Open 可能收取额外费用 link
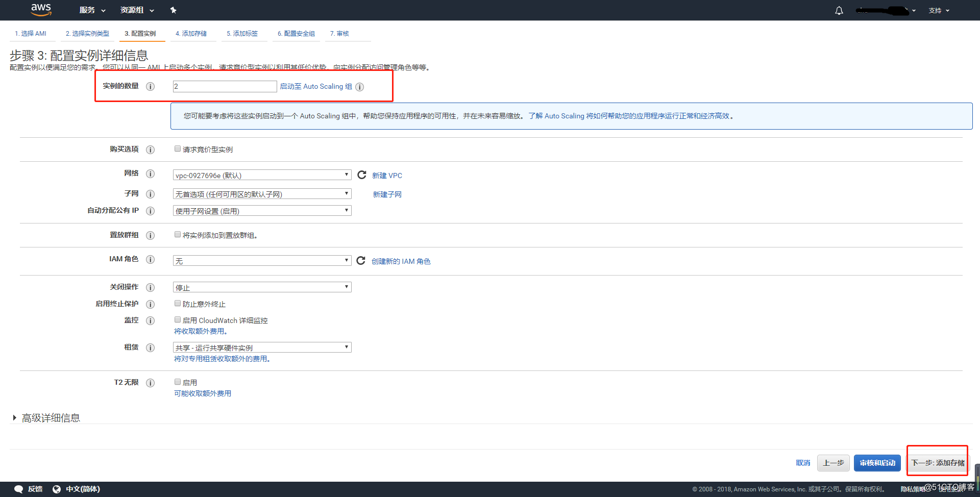Image resolution: width=980 pixels, height=497 pixels. tap(203, 393)
